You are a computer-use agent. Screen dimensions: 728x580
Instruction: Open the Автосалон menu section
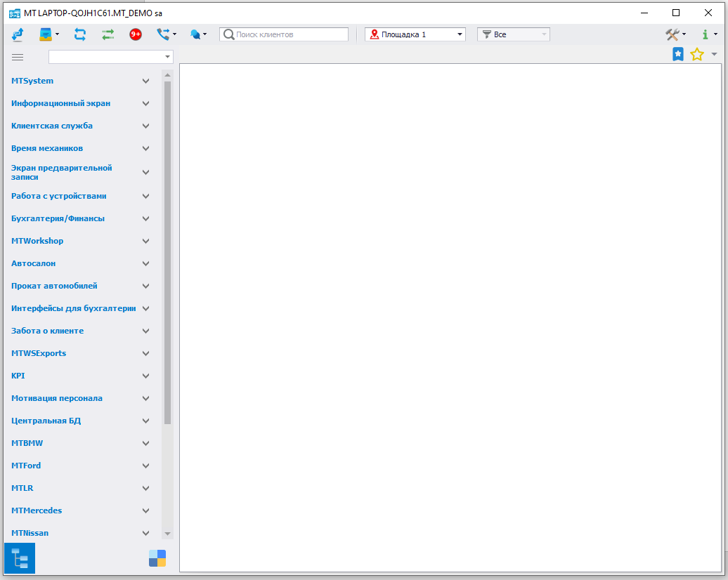pyautogui.click(x=33, y=263)
